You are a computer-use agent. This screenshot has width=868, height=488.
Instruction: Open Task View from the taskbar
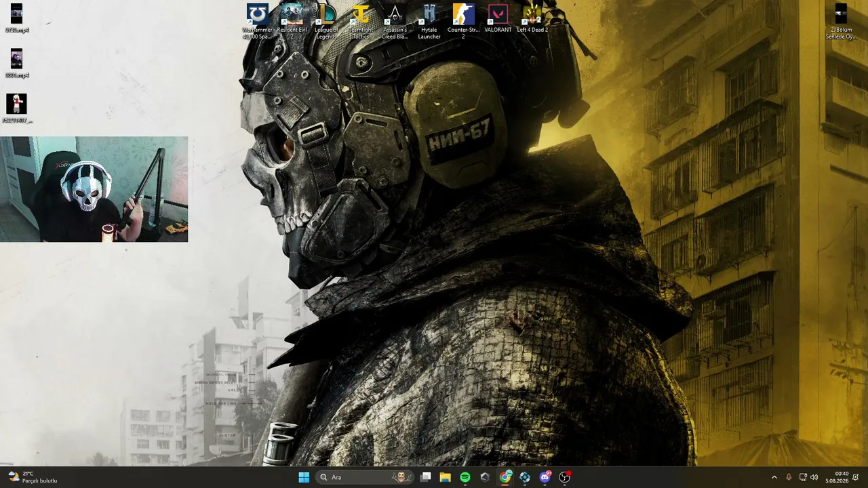click(x=426, y=477)
